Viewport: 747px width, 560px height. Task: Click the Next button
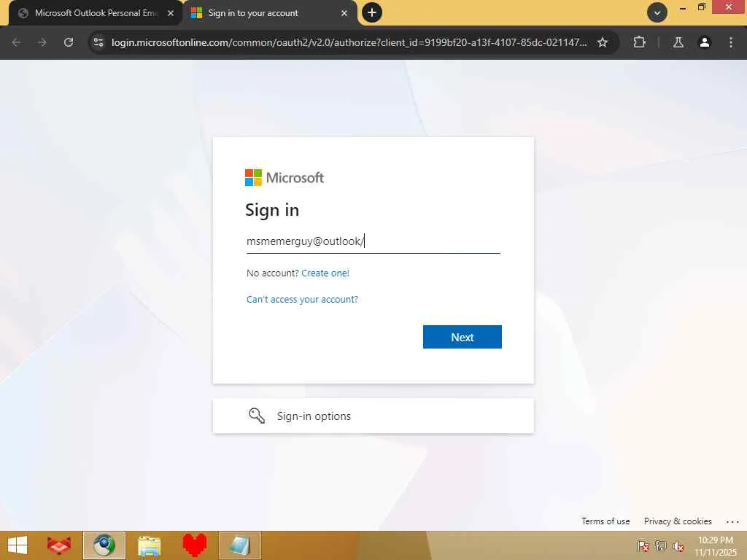(x=462, y=337)
